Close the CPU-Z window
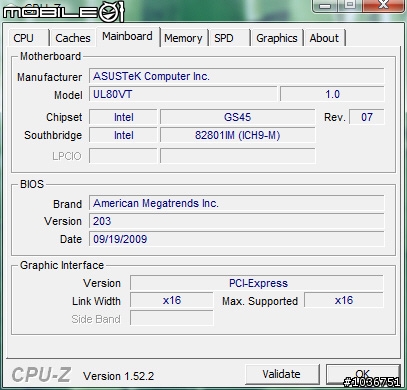 [x=383, y=5]
